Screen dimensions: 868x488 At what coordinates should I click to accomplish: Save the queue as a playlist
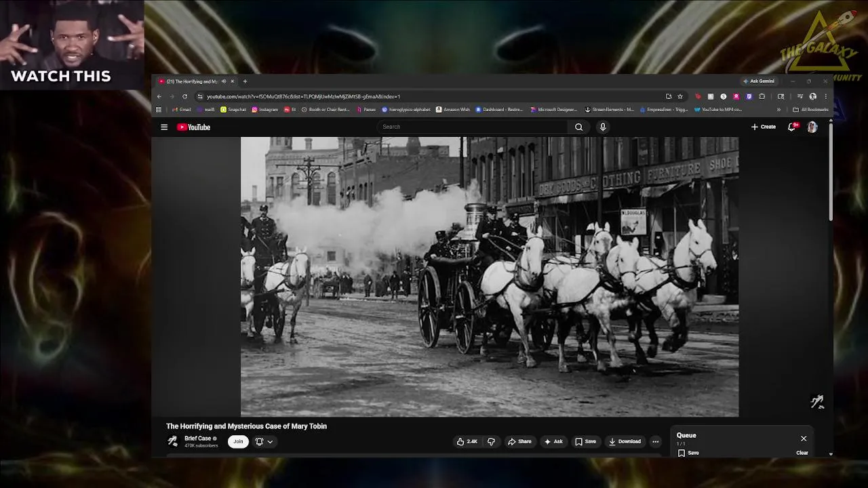tap(688, 453)
